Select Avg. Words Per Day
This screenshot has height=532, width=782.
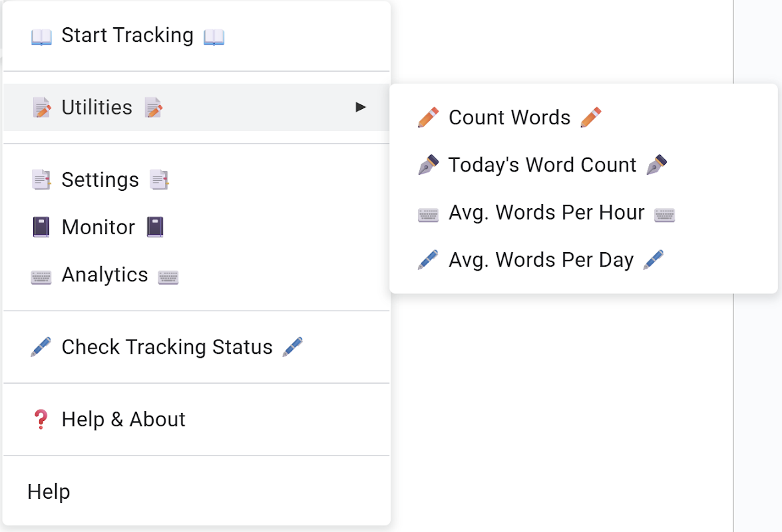(x=541, y=259)
